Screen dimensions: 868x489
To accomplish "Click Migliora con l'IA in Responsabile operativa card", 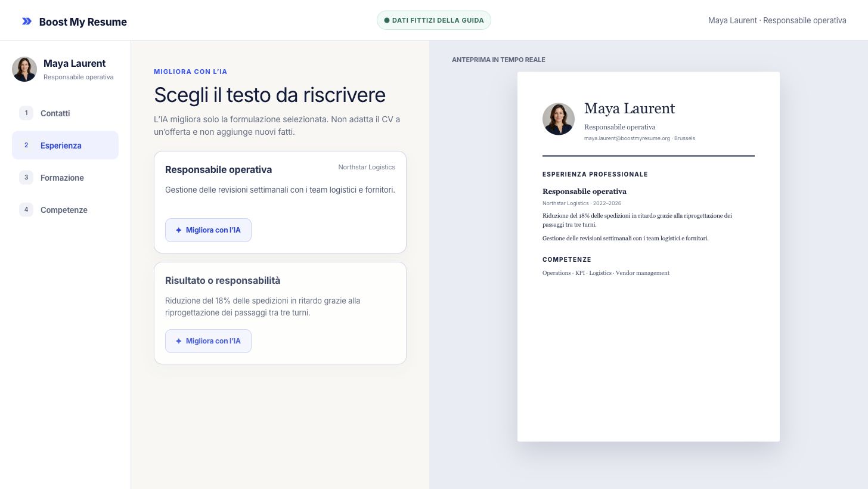I will click(x=208, y=230).
